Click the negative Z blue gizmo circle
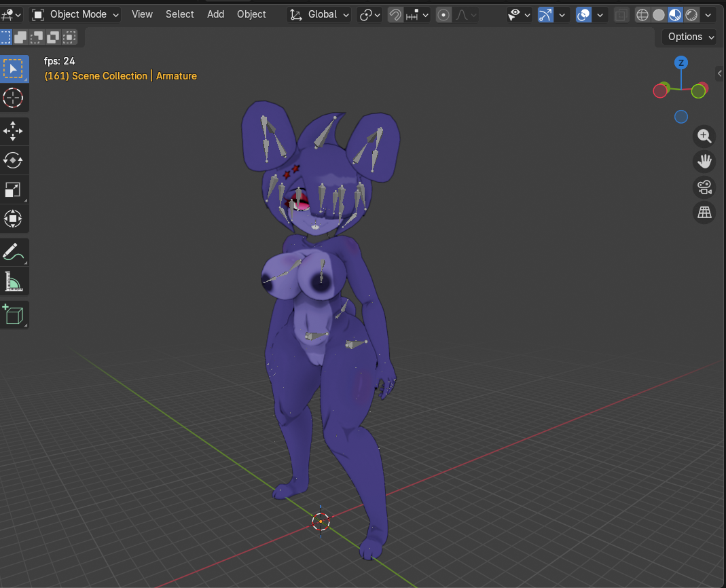This screenshot has height=588, width=726. click(x=680, y=117)
